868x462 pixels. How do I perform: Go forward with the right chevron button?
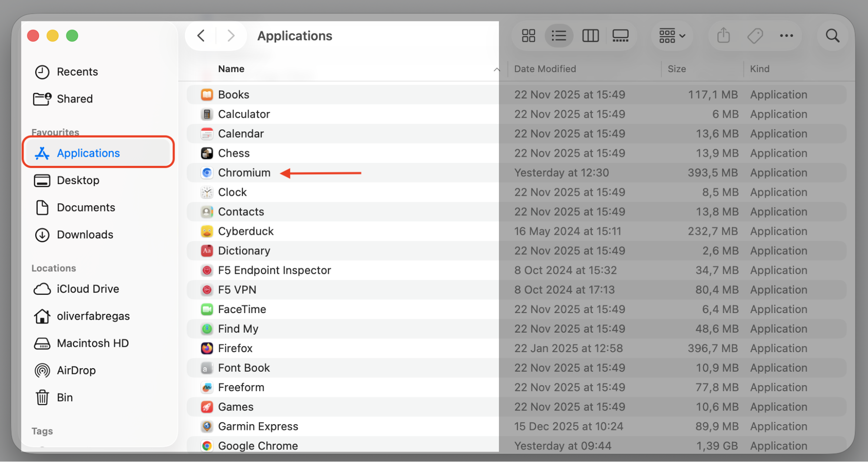(x=231, y=36)
